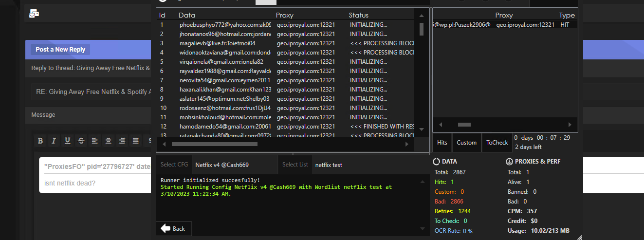The width and height of the screenshot is (644, 240).
Task: Click the Select List button
Action: [x=295, y=165]
